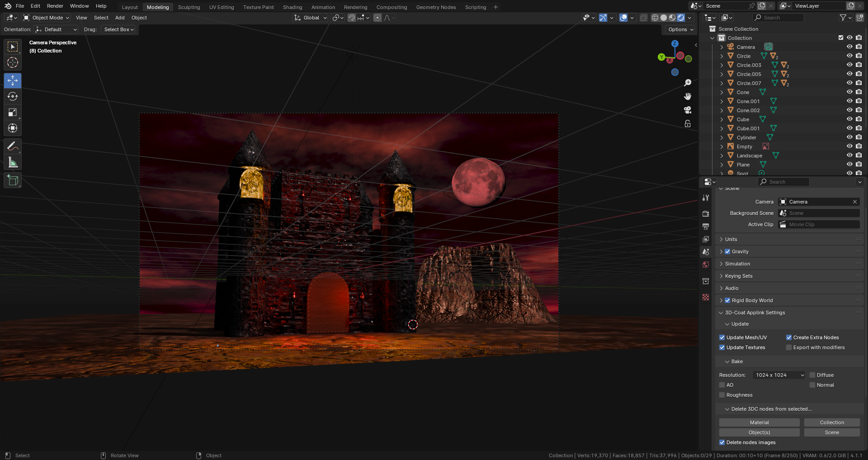Viewport: 868px width, 460px height.
Task: Open the Render menu
Action: [x=55, y=6]
